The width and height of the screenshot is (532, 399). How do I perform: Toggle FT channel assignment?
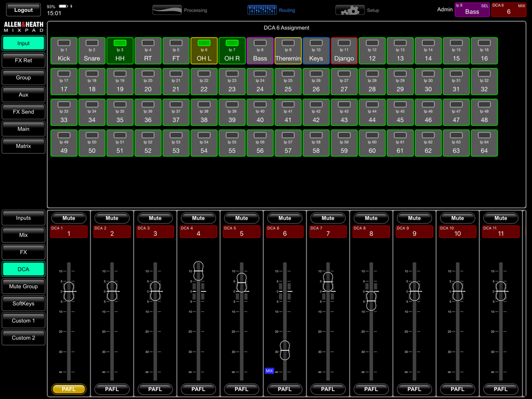tap(176, 51)
